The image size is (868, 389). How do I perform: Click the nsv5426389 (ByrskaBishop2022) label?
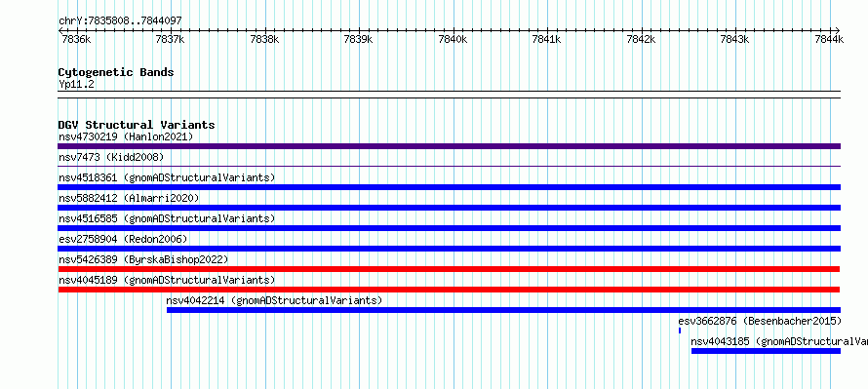coord(143,259)
